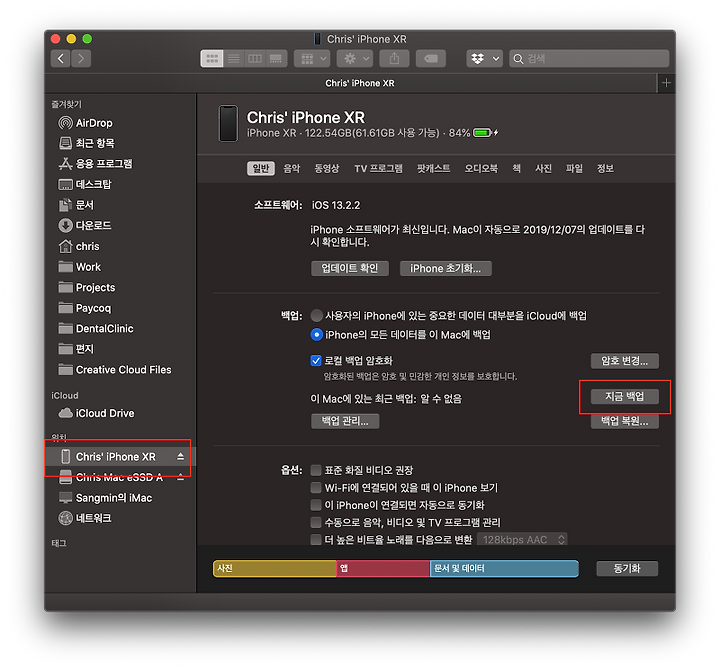Open the DentalClinic folder in sidebar
Image resolution: width=720 pixels, height=670 pixels.
pos(96,329)
